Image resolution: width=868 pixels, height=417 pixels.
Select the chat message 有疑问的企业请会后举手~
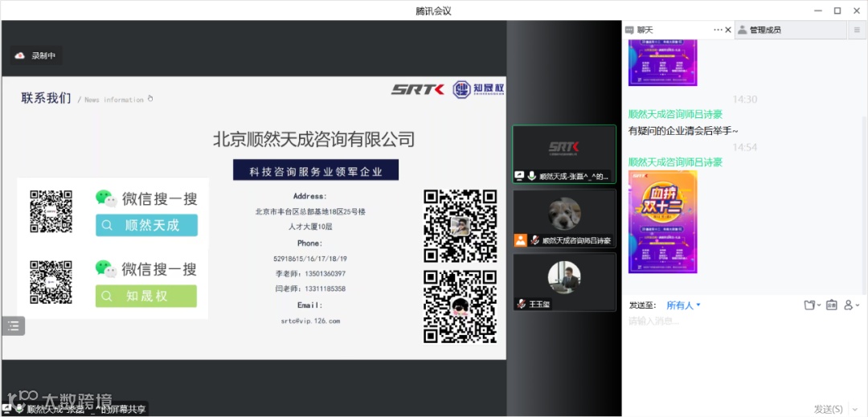683,130
